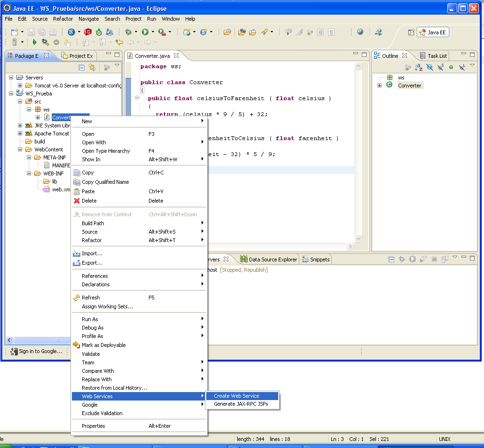
Task: Click the Last Edit Location arrow icon
Action: (119, 42)
